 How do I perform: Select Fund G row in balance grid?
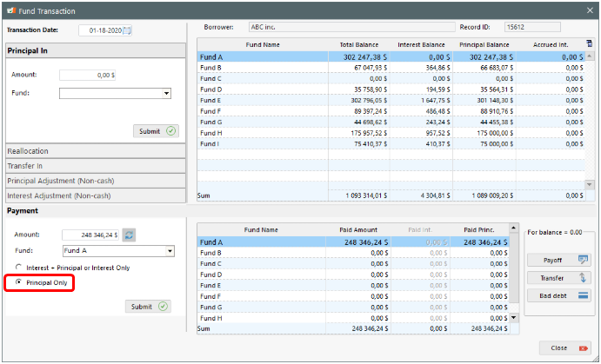pos(391,122)
